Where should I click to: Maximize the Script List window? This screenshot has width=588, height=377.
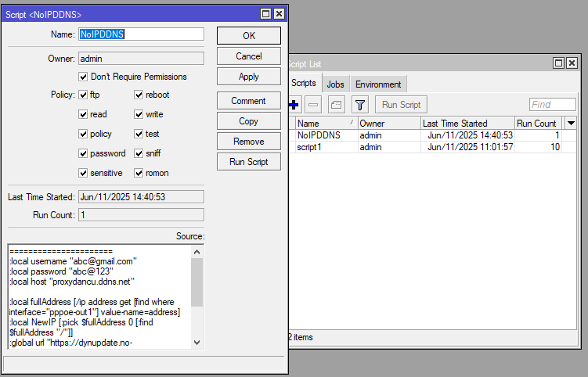tap(558, 63)
